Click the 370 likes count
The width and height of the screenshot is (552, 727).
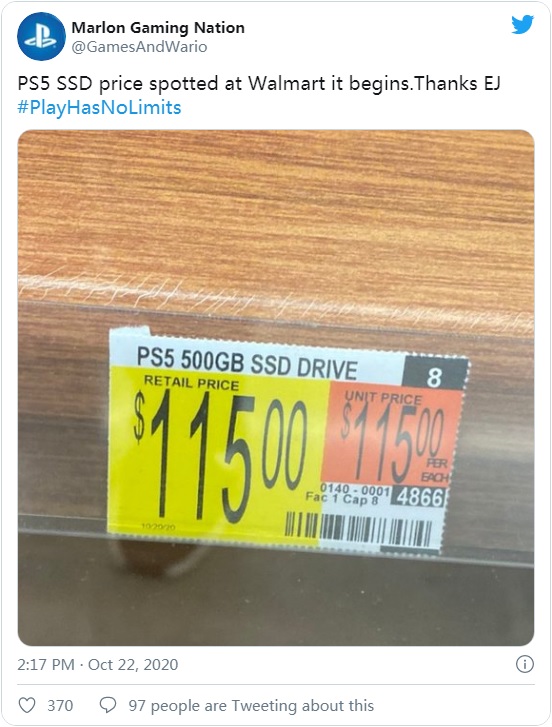60,706
